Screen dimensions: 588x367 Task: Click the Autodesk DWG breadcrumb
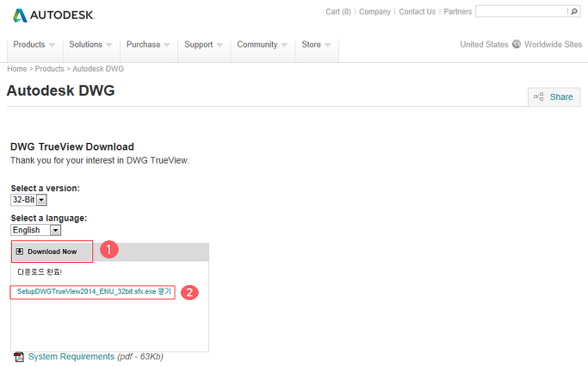pyautogui.click(x=98, y=69)
